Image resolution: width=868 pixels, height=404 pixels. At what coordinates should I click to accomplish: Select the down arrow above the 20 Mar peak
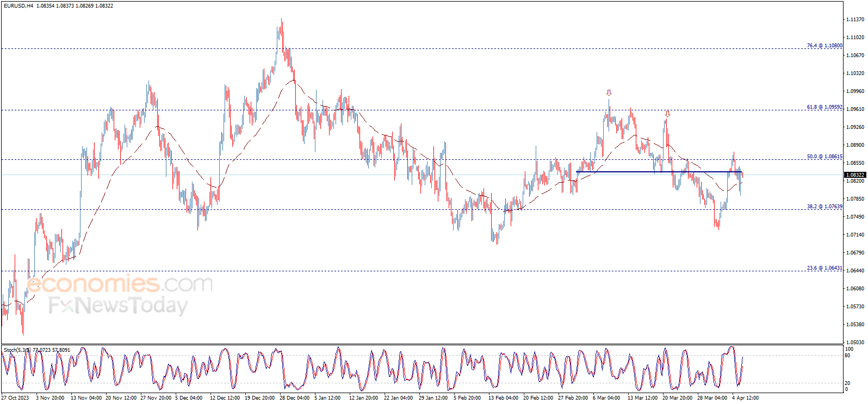(667, 114)
